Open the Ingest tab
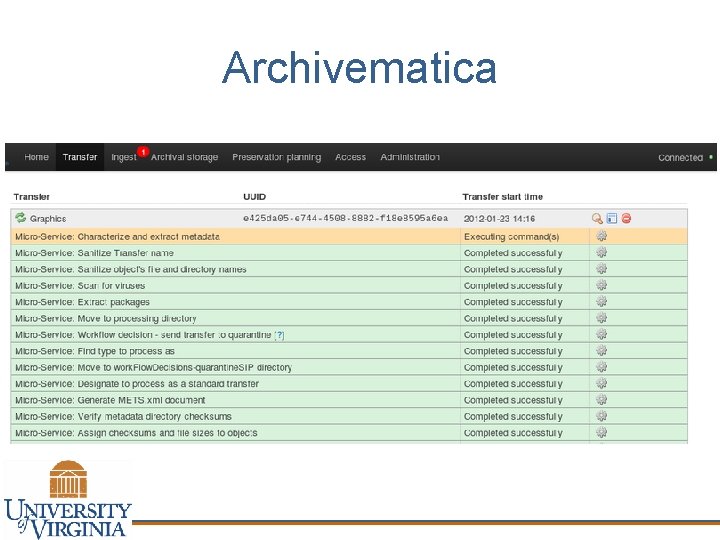 124,157
